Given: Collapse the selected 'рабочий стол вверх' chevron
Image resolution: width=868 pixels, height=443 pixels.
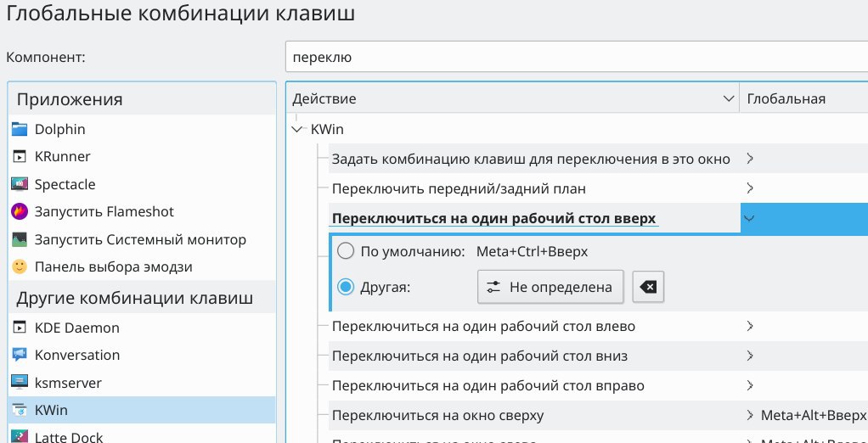Looking at the screenshot, I should tap(750, 218).
